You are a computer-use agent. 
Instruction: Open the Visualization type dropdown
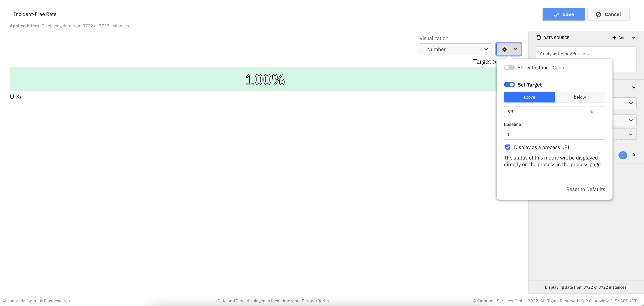455,49
